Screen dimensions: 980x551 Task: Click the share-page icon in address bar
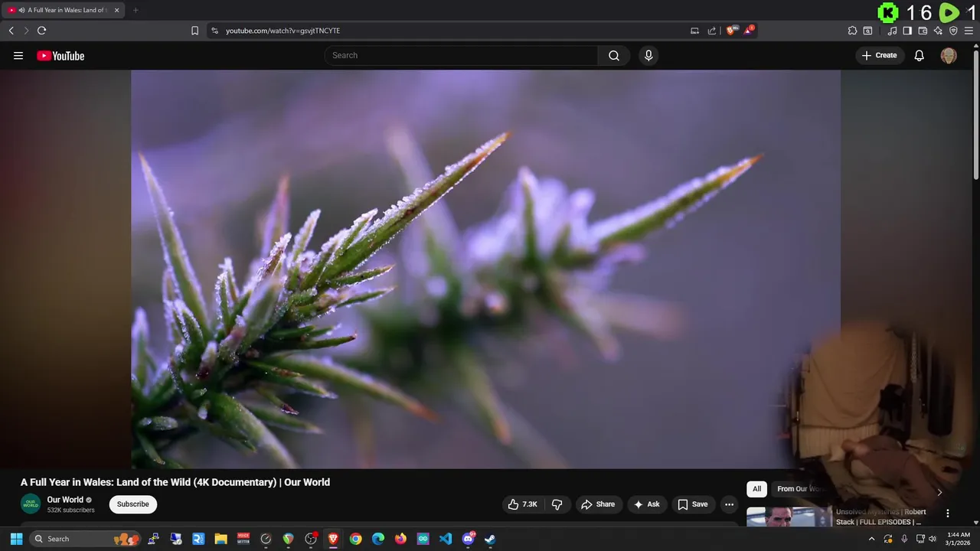click(x=711, y=31)
